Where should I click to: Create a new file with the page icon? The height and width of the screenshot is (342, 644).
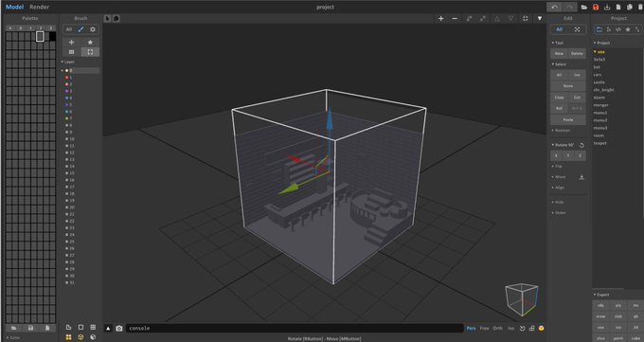click(x=618, y=7)
